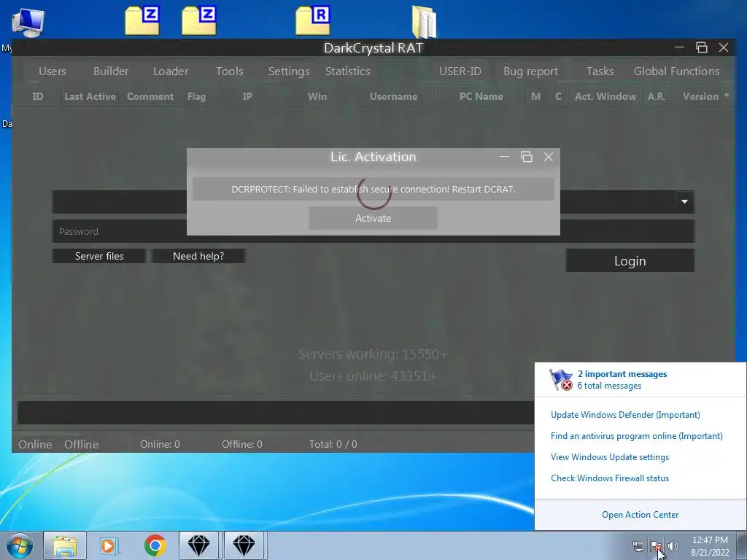Select the R archive desktop icon
This screenshot has height=560, width=747.
[x=313, y=20]
